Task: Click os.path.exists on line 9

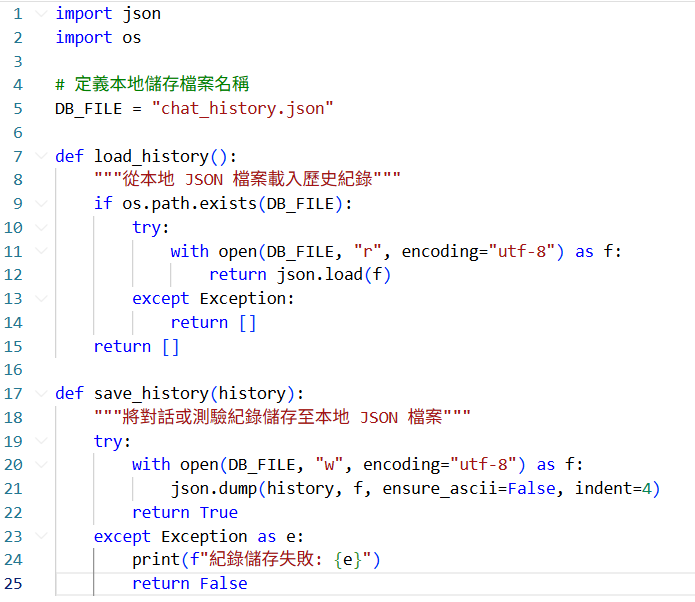Action: pyautogui.click(x=190, y=204)
